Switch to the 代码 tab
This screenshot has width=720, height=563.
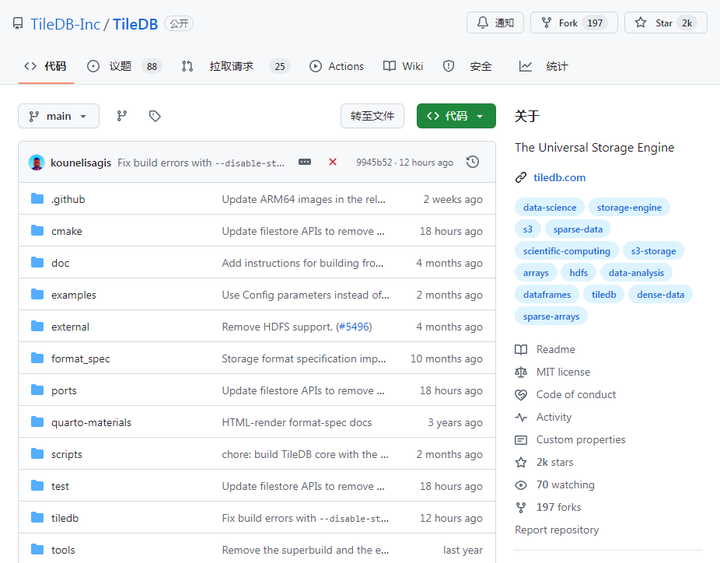tap(46, 67)
